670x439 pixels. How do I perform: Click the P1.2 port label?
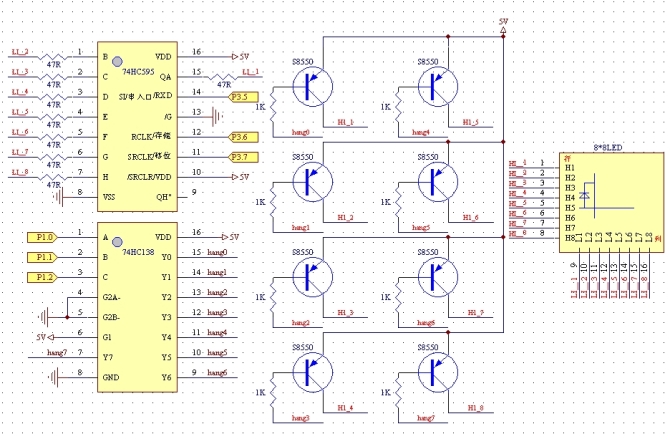[39, 276]
